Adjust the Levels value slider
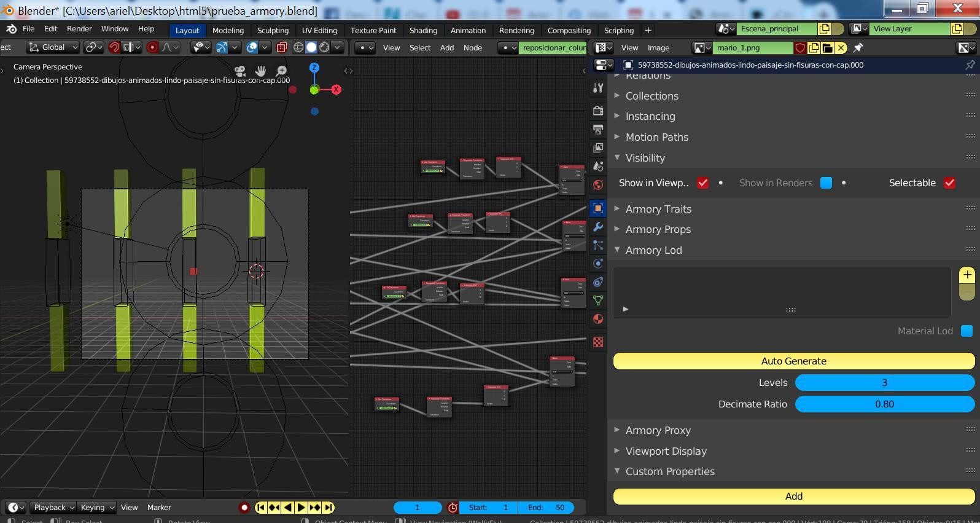Image resolution: width=980 pixels, height=523 pixels. (x=885, y=383)
